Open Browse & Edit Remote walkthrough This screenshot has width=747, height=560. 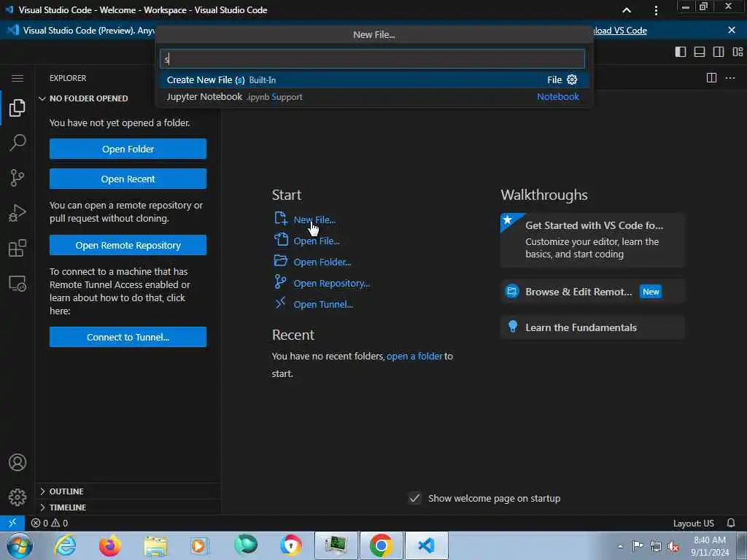pyautogui.click(x=592, y=292)
